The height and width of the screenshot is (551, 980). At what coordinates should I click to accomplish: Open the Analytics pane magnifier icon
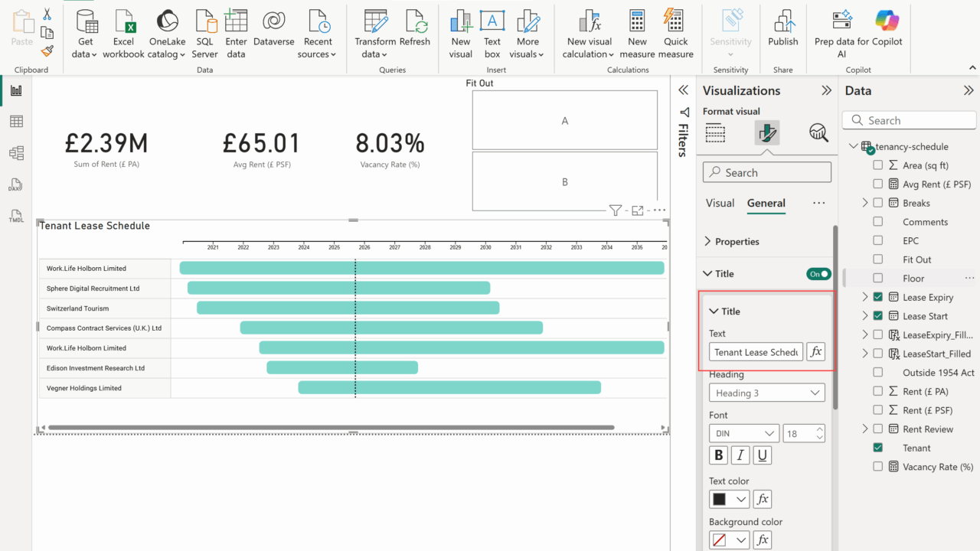point(818,133)
